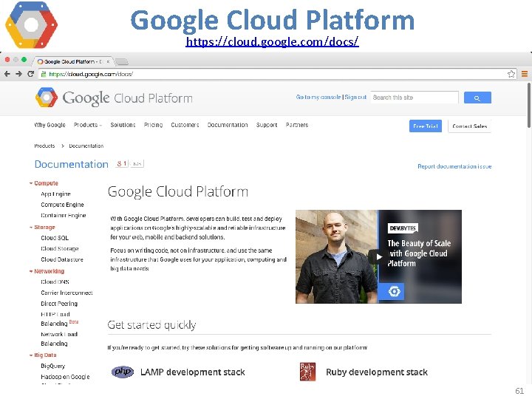Open the Support menu item
Image resolution: width=532 pixels, height=399 pixels.
pyautogui.click(x=267, y=125)
